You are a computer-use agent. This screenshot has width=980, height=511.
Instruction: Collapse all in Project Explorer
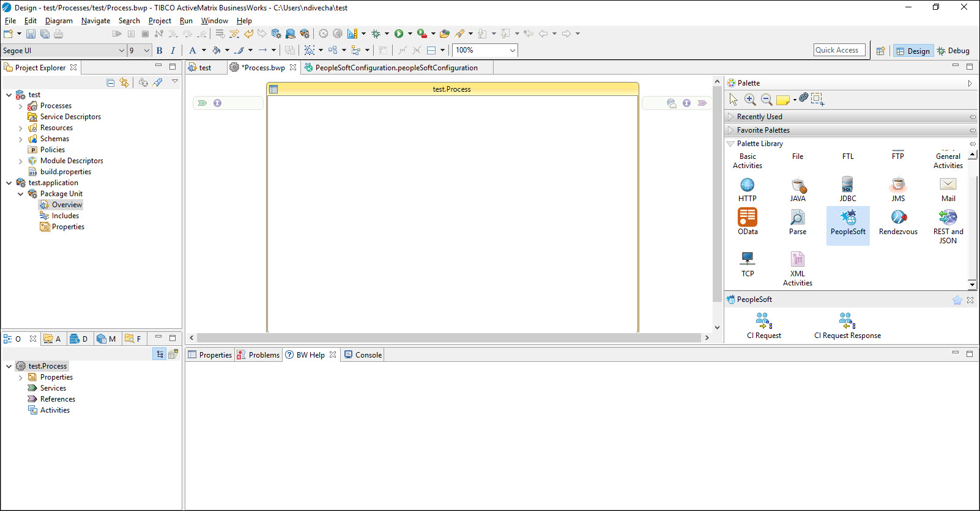[111, 83]
